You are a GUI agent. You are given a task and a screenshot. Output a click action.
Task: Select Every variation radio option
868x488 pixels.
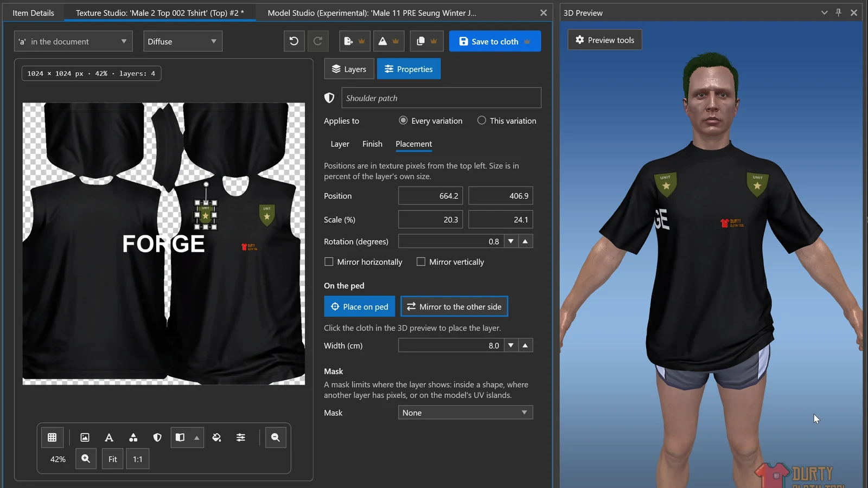431,121
